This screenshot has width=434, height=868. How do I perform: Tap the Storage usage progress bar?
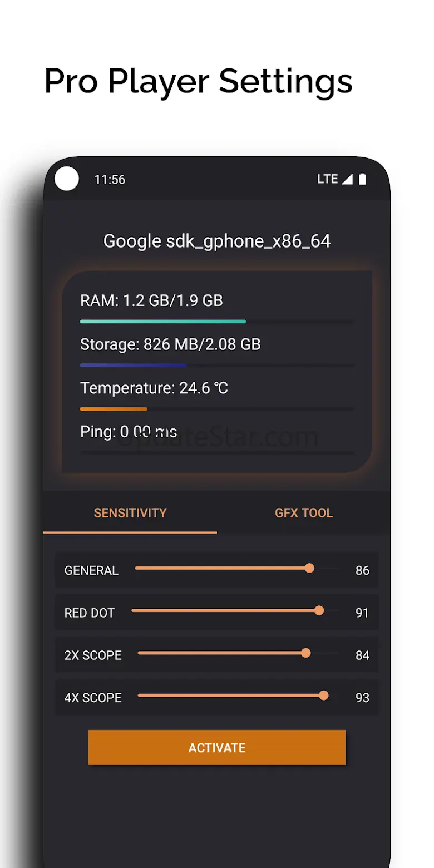pos(217,366)
